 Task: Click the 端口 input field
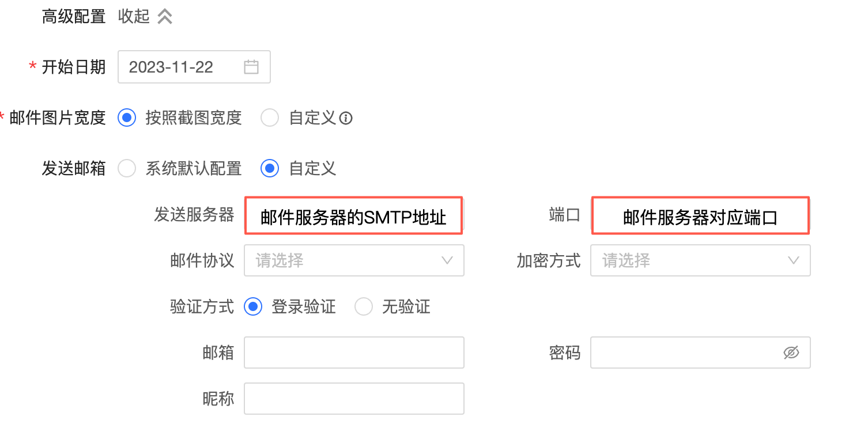tap(700, 216)
